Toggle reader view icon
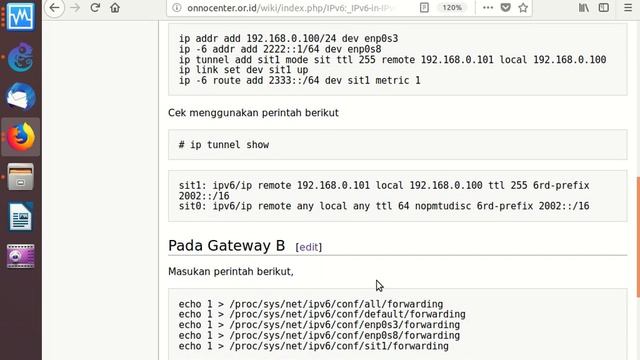Viewport: 640px width, 360px height. pyautogui.click(x=424, y=8)
